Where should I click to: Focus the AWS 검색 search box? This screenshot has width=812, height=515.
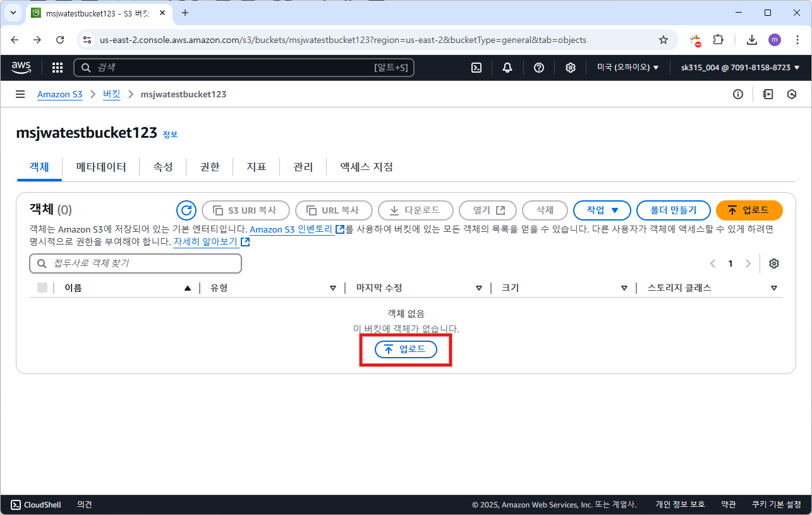pos(244,68)
